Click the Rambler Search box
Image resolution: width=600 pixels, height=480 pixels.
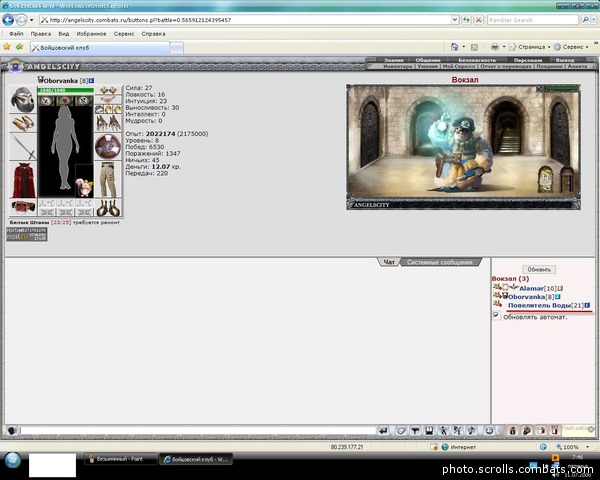pos(533,20)
